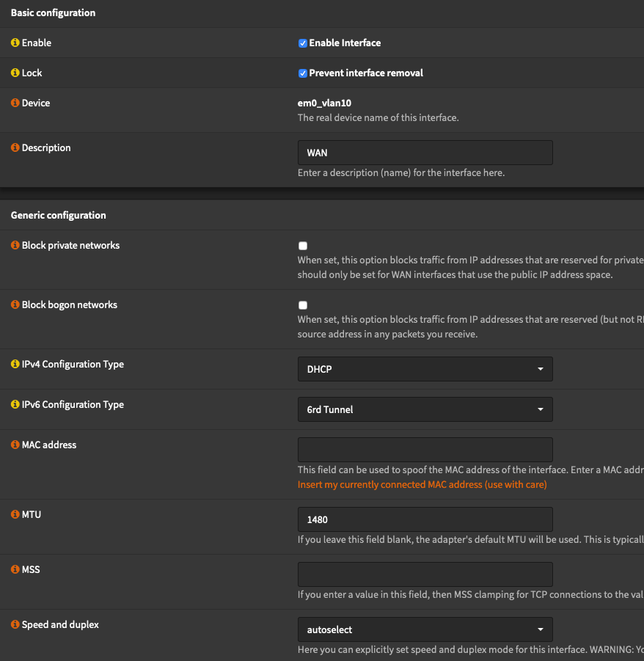Click the info icon beside MAC address
This screenshot has height=661, width=644.
coord(15,445)
